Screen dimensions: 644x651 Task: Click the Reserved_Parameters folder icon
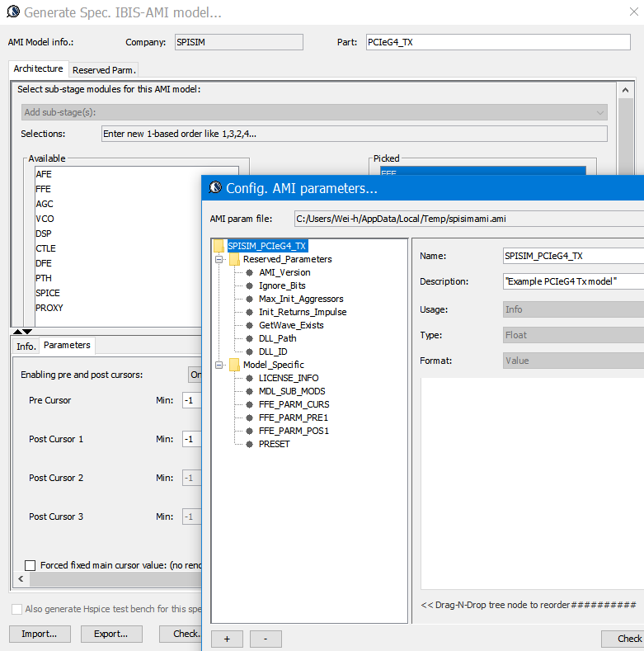[x=234, y=259]
